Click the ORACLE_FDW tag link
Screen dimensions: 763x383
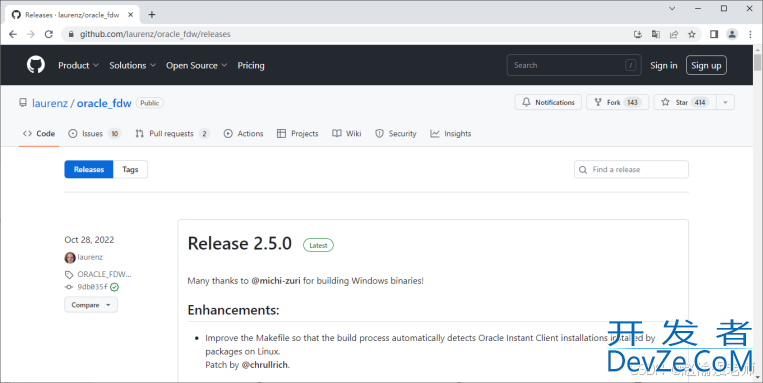(104, 274)
